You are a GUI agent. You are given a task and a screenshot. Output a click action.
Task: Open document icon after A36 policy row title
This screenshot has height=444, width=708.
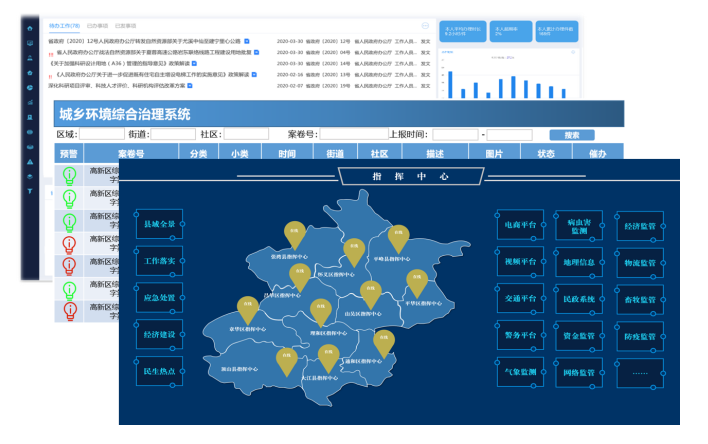194,63
